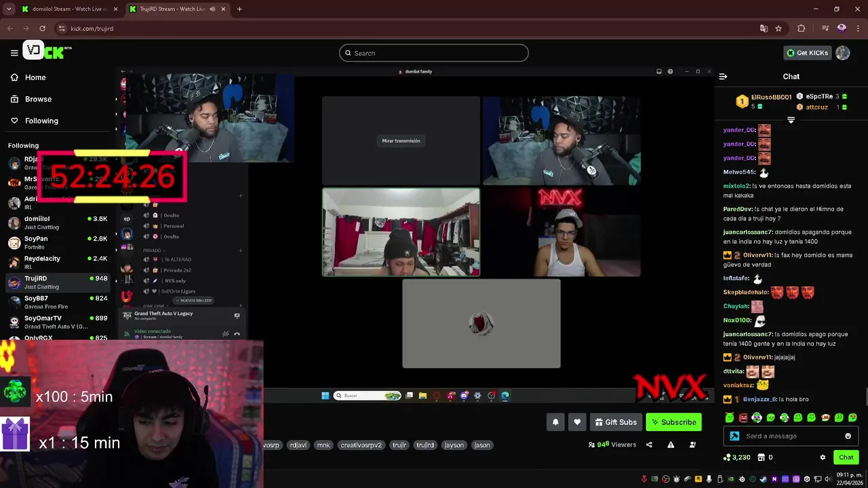This screenshot has height=488, width=868.
Task: Open SoyBB7 channel in Following list
Action: [58, 302]
